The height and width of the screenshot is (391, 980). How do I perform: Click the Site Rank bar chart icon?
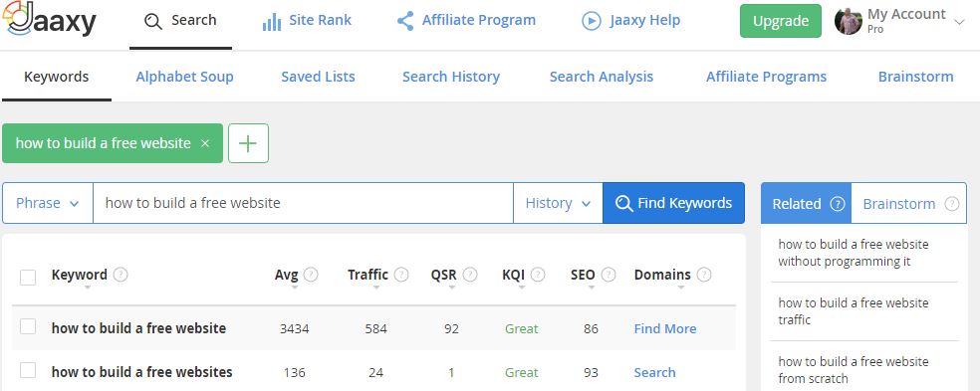click(x=271, y=22)
